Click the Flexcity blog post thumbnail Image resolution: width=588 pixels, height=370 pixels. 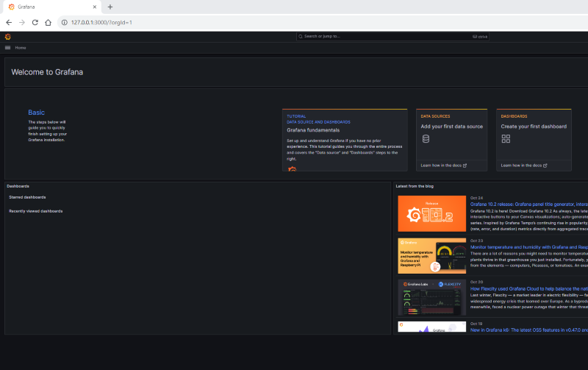coord(432,297)
